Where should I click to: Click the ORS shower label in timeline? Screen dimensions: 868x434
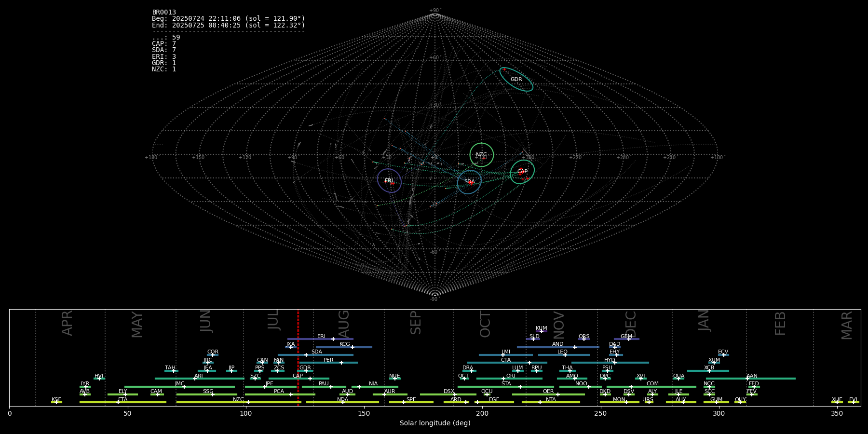click(584, 337)
